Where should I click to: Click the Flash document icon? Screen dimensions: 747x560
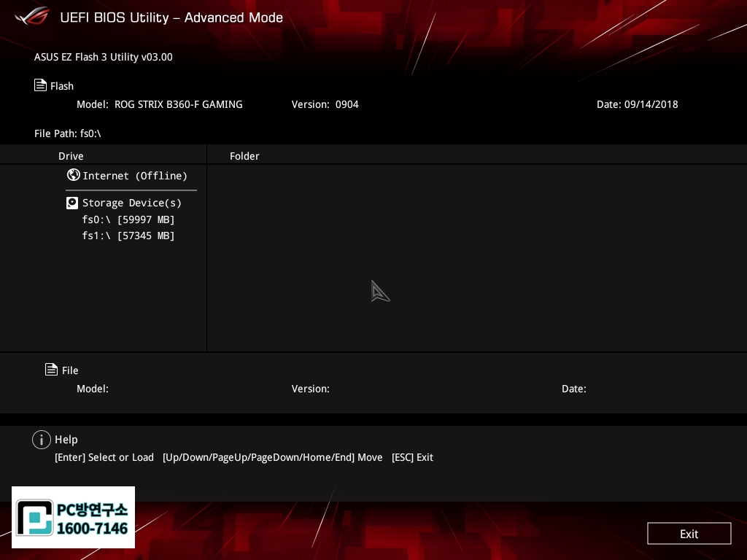point(41,85)
